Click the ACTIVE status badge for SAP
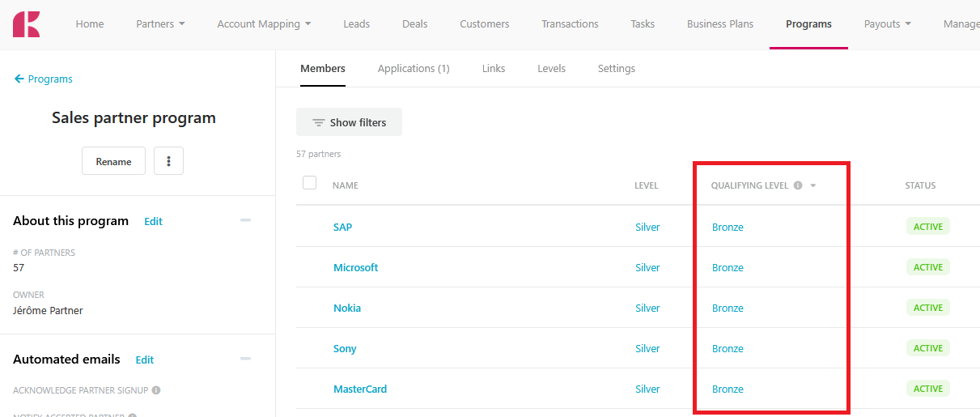Screen dimensions: 980x417 [928, 227]
